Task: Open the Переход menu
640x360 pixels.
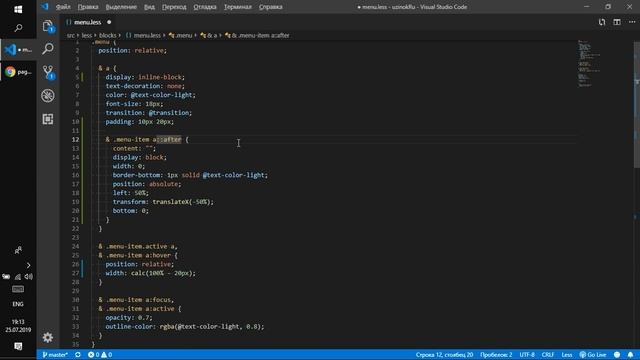Action: coord(174,7)
